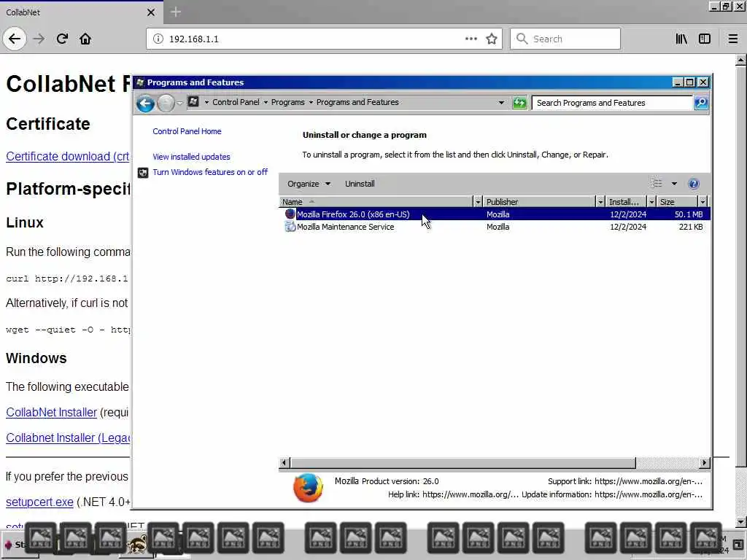
Task: Expand arrow before Programs and Features breadcrumb
Action: click(311, 102)
